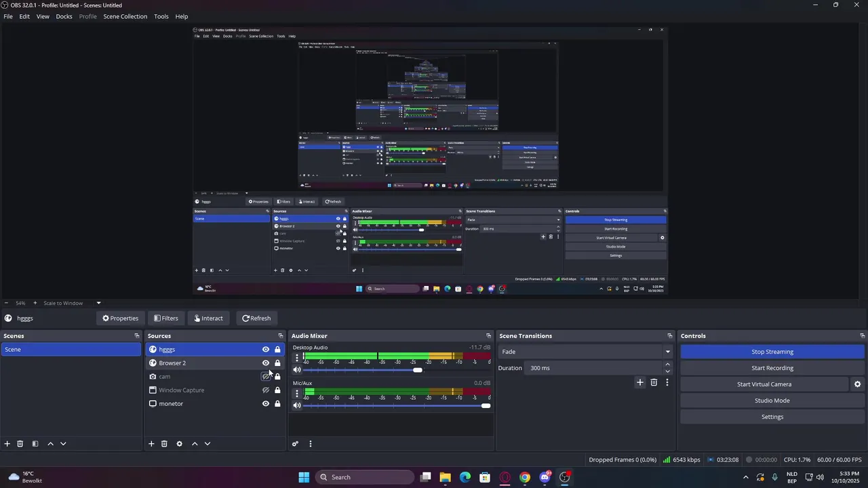Open Google Chrome from taskbar
868x488 pixels.
[525, 477]
